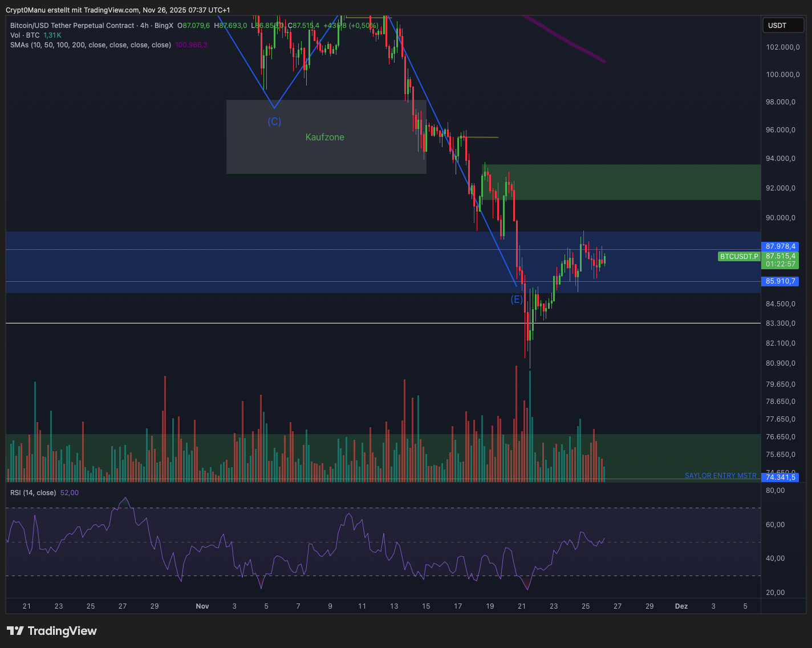Open the USDT currency selector

[x=783, y=25]
